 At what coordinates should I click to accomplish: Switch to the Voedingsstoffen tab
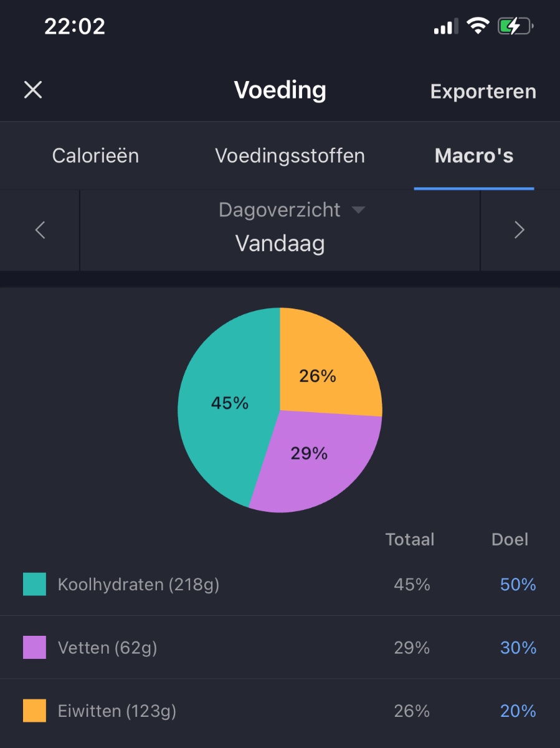[x=290, y=155]
